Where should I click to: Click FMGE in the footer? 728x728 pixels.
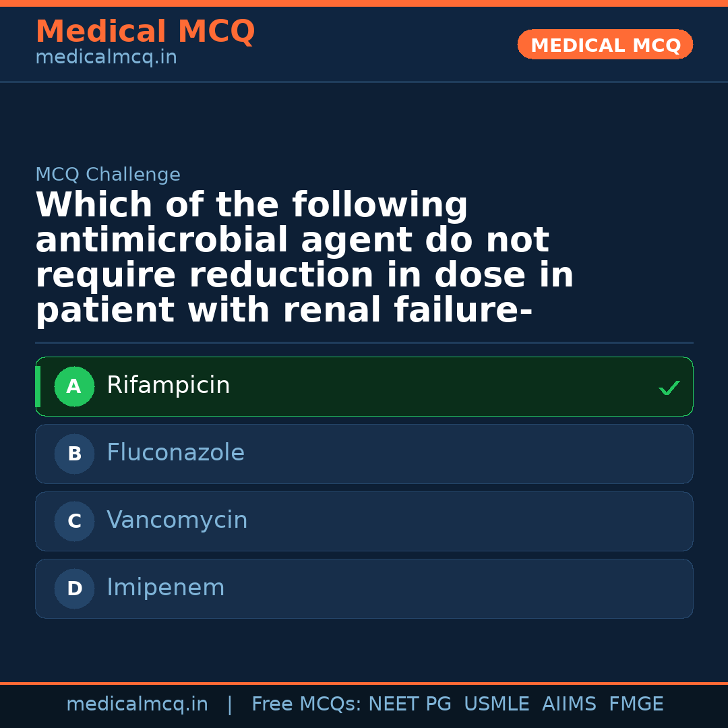[636, 704]
